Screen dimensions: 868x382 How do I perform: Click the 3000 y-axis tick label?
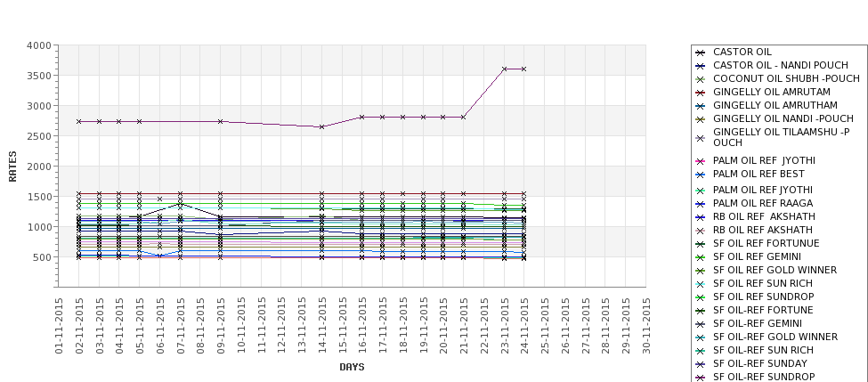[x=39, y=106]
